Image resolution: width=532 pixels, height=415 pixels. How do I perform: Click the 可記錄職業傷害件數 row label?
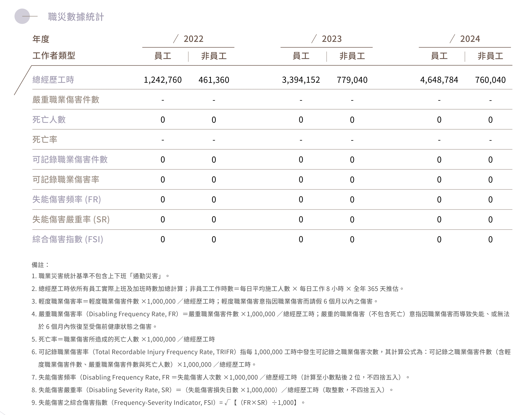coord(70,160)
